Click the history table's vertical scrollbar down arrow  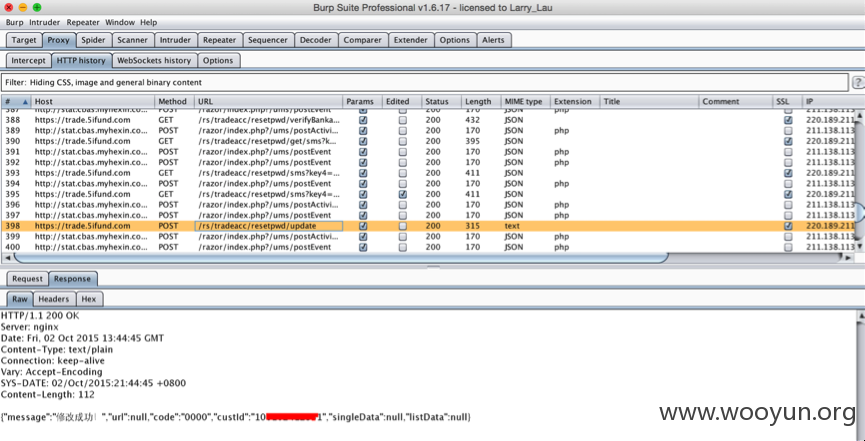point(859,246)
